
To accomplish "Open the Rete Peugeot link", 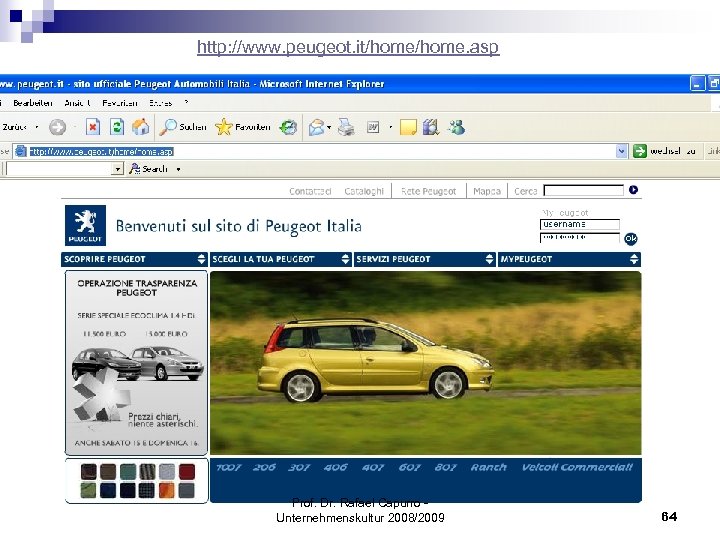I will click(428, 191).
